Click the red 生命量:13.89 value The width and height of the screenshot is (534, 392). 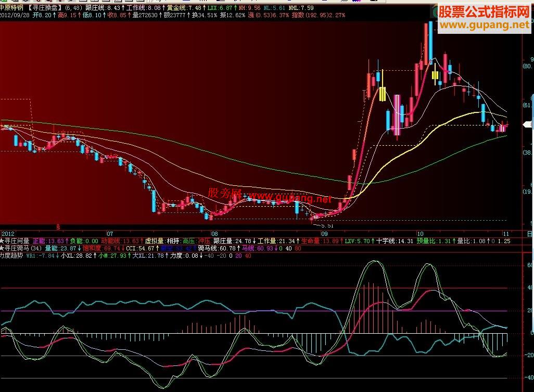pos(322,241)
